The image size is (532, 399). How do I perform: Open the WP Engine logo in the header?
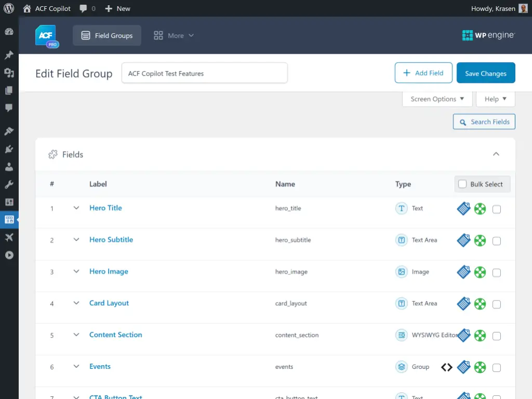coord(487,35)
